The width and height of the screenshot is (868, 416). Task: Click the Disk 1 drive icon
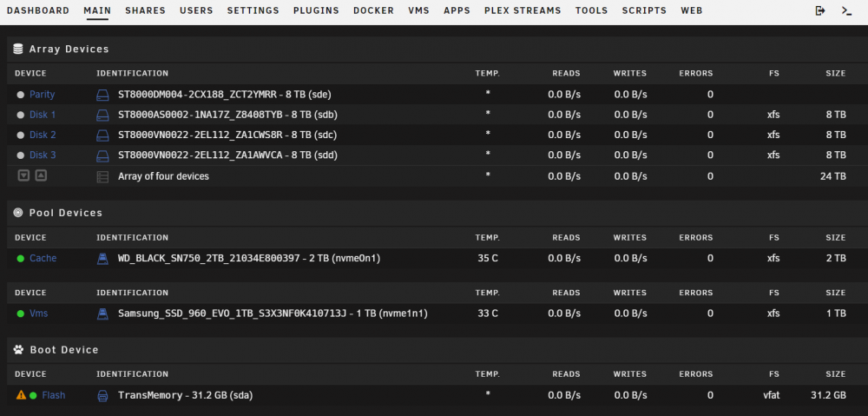103,116
